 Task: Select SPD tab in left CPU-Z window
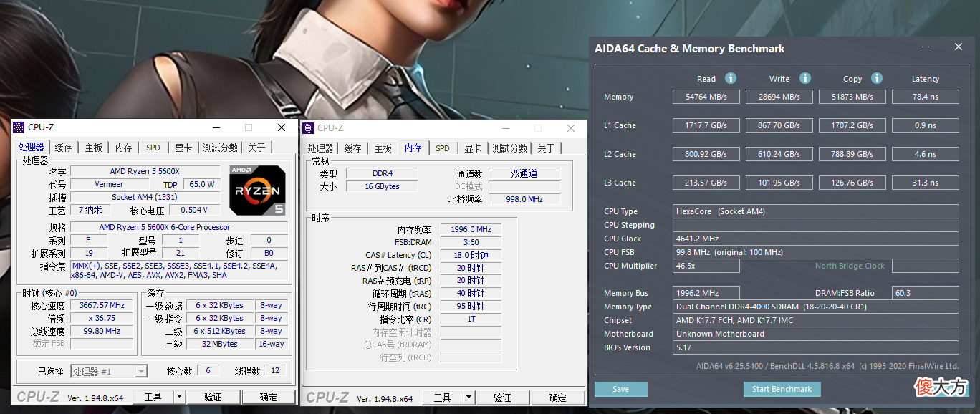point(153,148)
